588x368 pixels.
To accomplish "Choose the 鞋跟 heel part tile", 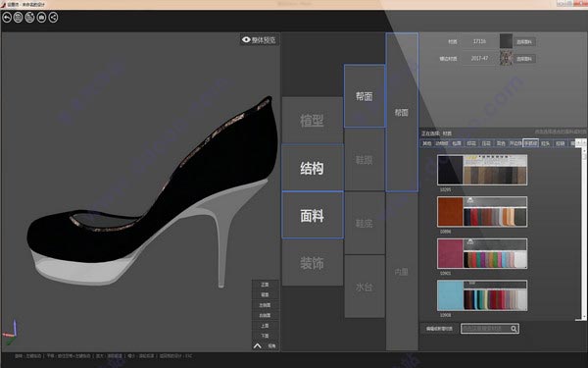I will click(365, 160).
